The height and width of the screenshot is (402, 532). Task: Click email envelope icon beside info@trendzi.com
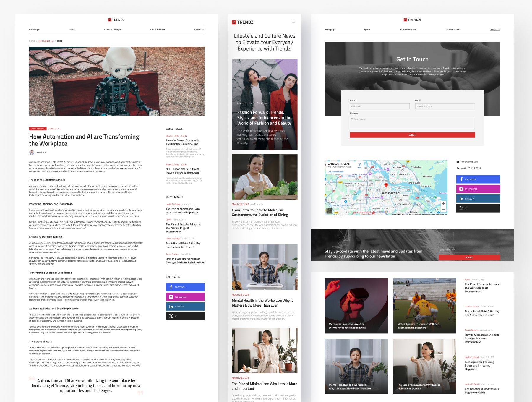tap(458, 162)
